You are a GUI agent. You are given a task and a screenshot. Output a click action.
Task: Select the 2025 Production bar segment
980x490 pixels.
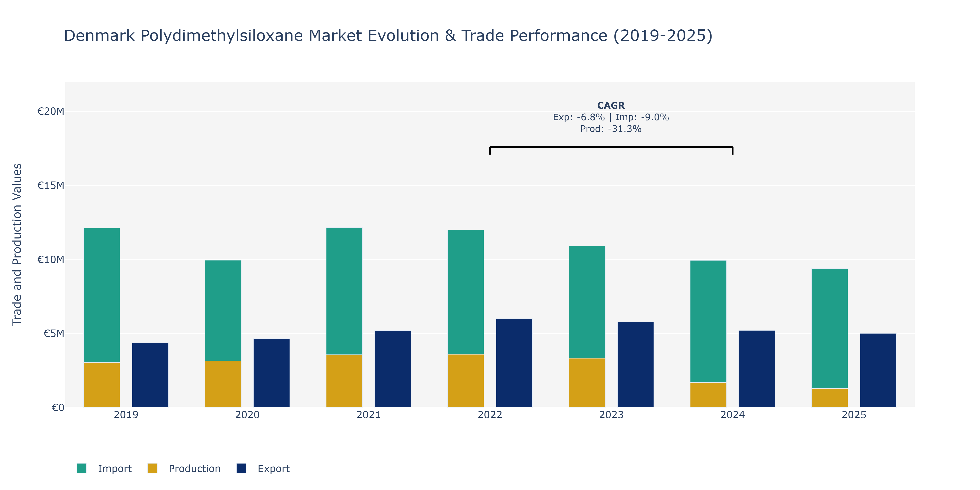(830, 398)
